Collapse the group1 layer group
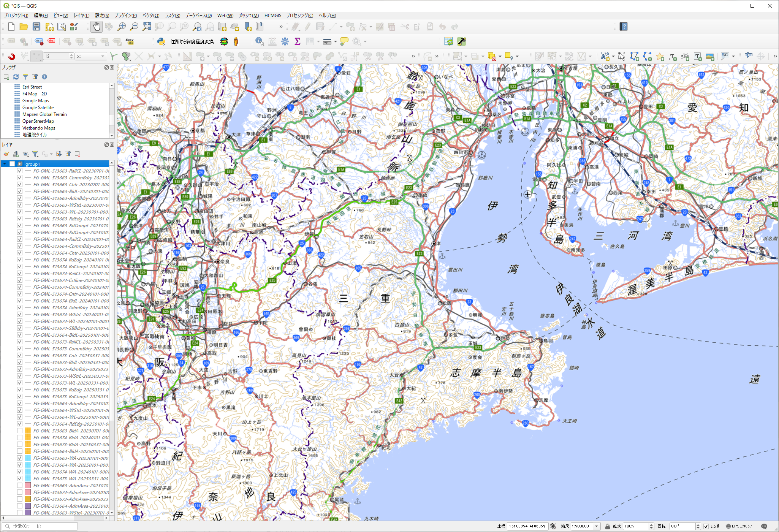Viewport: 779px width, 532px height. [5, 164]
